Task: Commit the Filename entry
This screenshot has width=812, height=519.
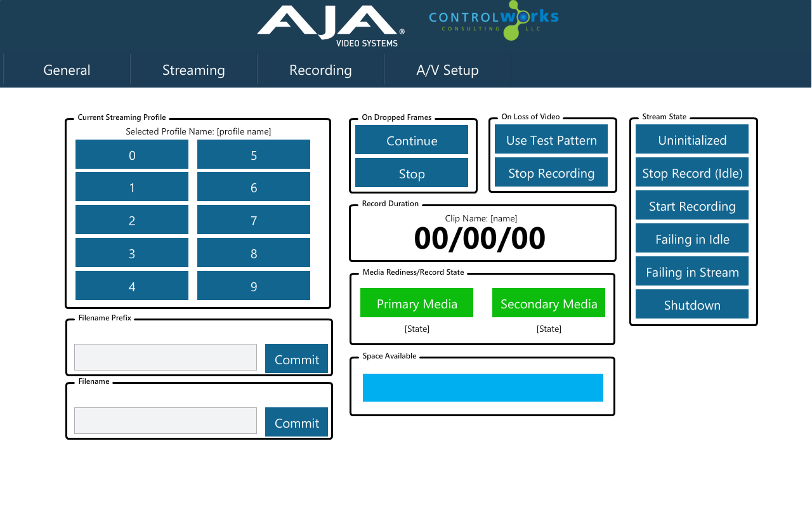Action: point(296,422)
